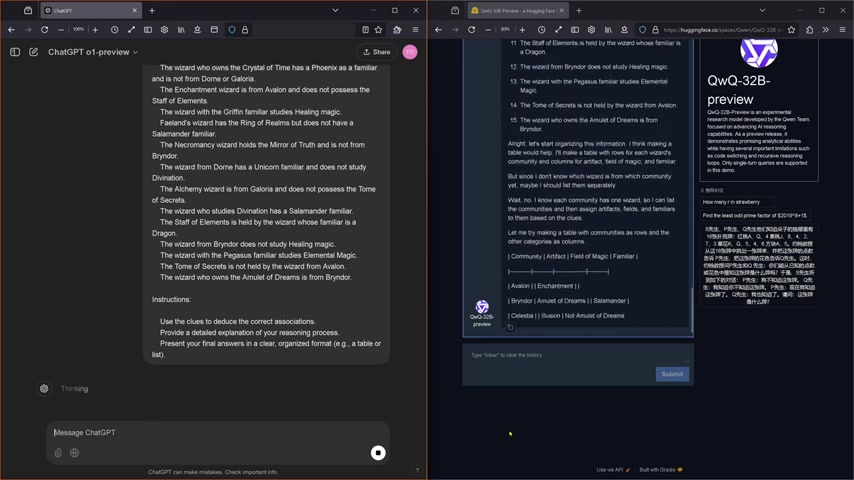
Task: Open the pink user avatar menu
Action: pyautogui.click(x=410, y=52)
